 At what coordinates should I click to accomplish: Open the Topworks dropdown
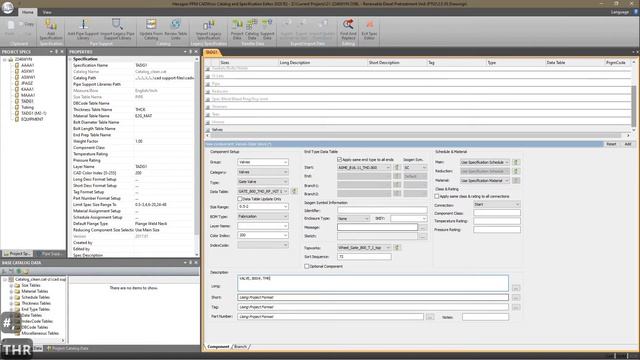(x=364, y=247)
